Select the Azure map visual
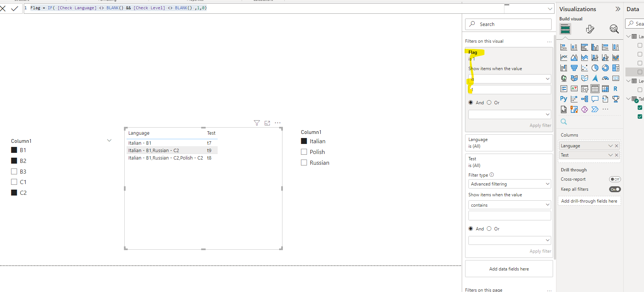 [x=595, y=78]
